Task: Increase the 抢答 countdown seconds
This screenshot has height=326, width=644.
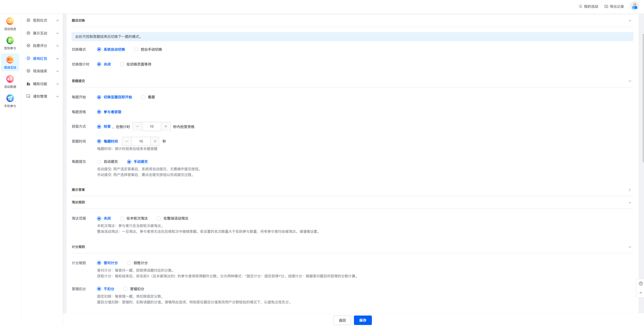Action: click(x=166, y=127)
